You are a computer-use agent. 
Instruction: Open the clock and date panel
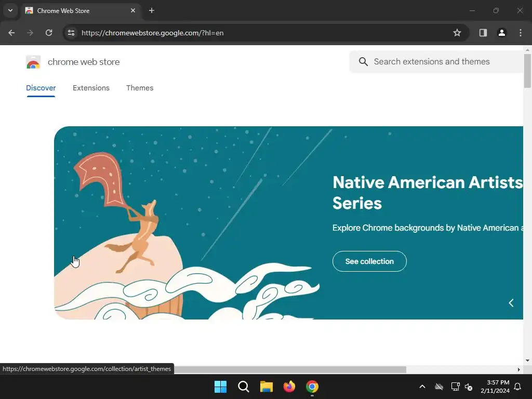coord(495,387)
